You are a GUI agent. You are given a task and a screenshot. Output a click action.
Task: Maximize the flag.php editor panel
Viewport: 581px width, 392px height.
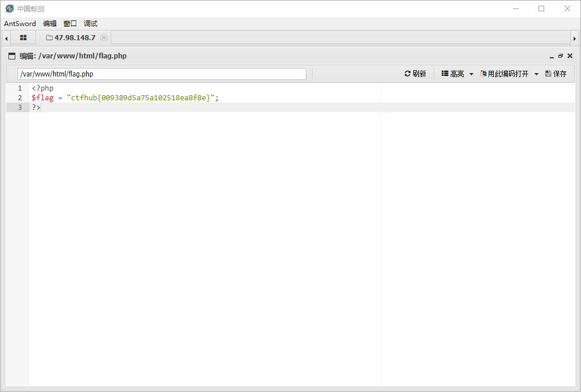(561, 56)
